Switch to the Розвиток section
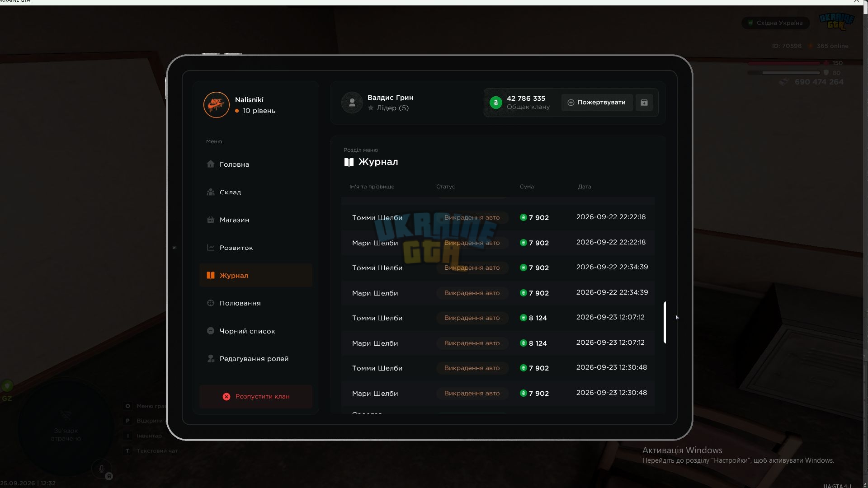Screen dimensions: 868x488 [255, 248]
